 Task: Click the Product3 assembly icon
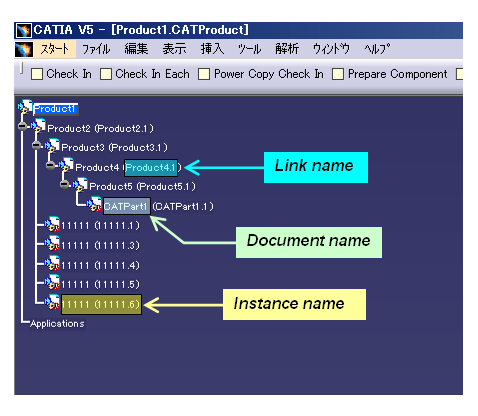[x=53, y=145]
